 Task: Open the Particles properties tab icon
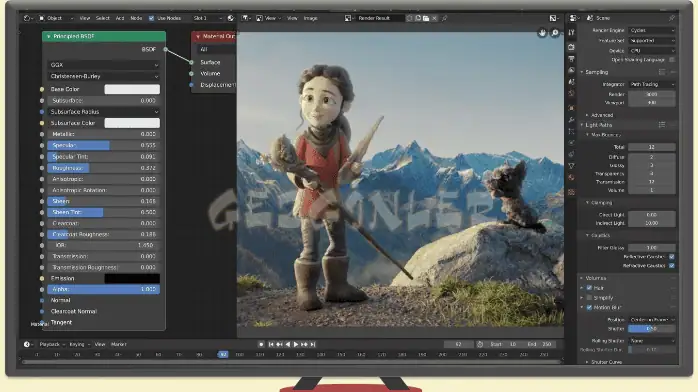pyautogui.click(x=572, y=131)
